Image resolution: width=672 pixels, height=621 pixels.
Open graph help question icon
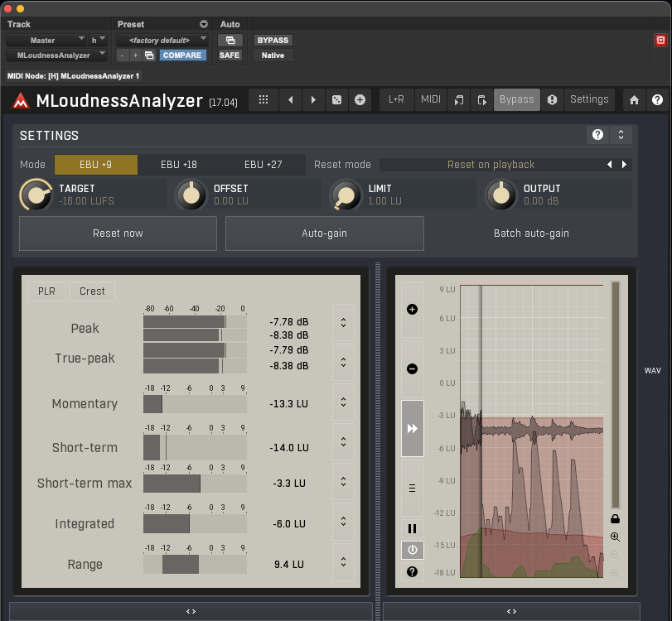413,572
